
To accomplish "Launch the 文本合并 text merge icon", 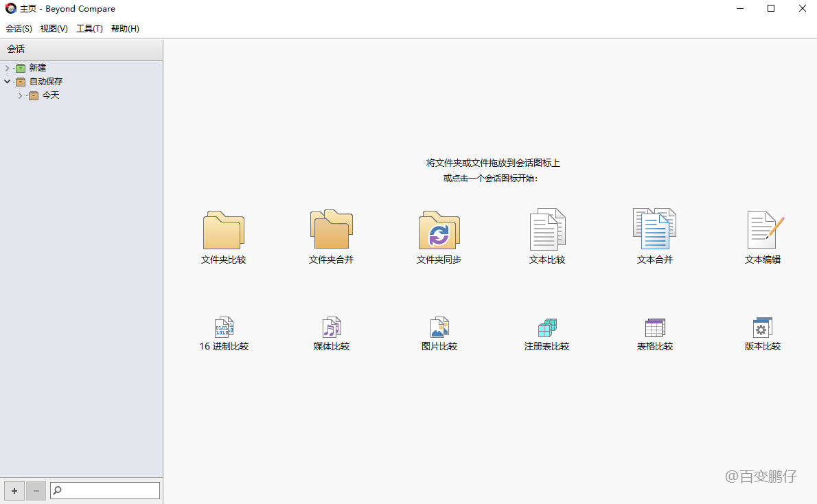I will (655, 229).
